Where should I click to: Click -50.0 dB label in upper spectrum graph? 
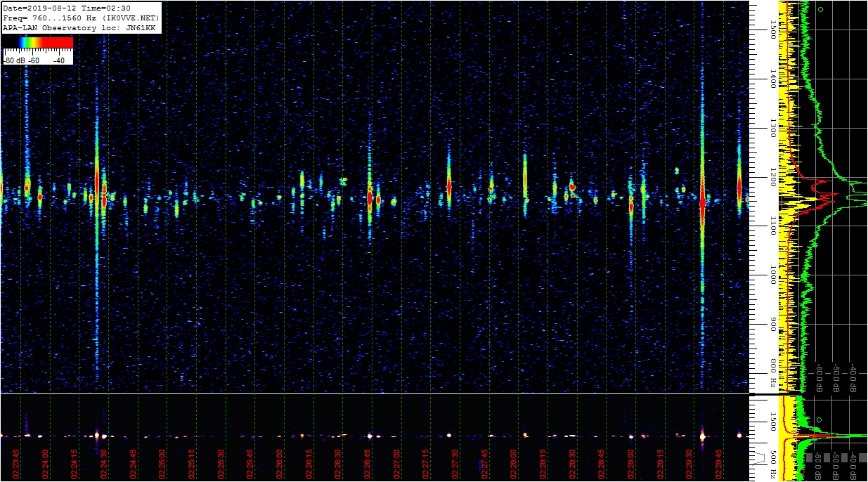[x=836, y=379]
